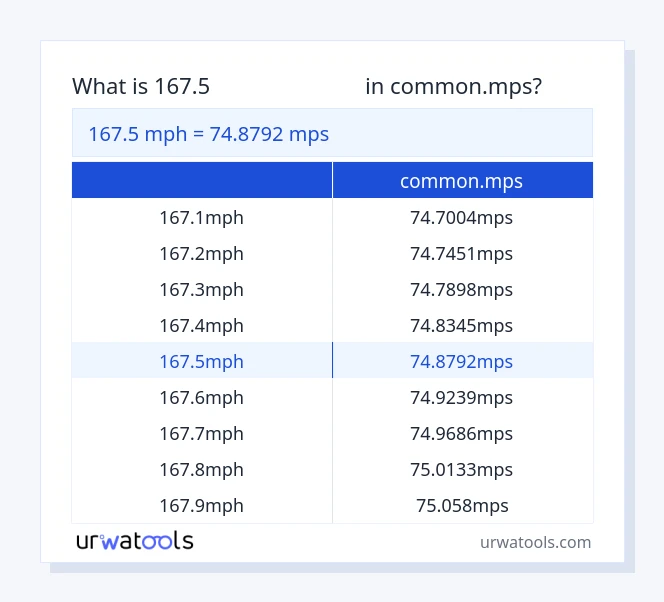Select highlighted 167.5mph cell
Screen dimensions: 664x602
[201, 361]
